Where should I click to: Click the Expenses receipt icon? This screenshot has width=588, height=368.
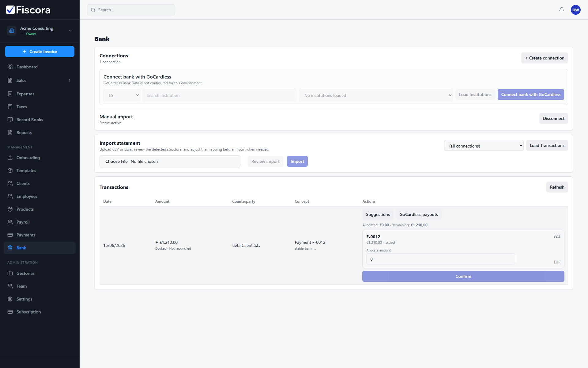click(x=10, y=94)
